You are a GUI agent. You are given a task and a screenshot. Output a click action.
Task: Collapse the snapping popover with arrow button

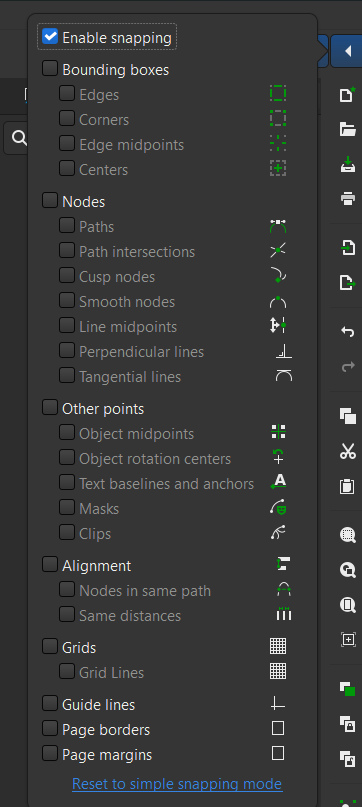coord(348,51)
